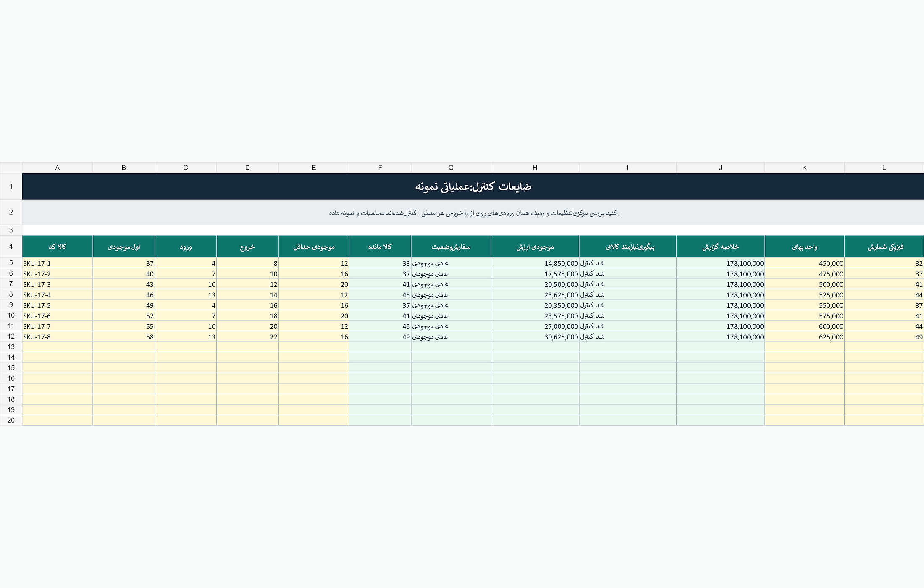Screen dimensions: 924x588
Task: Select cell SKU-17-3
Action: 57,284
